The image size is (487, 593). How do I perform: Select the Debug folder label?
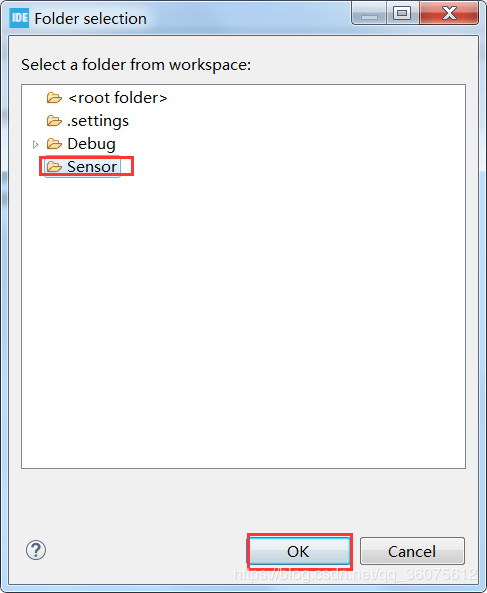click(91, 144)
